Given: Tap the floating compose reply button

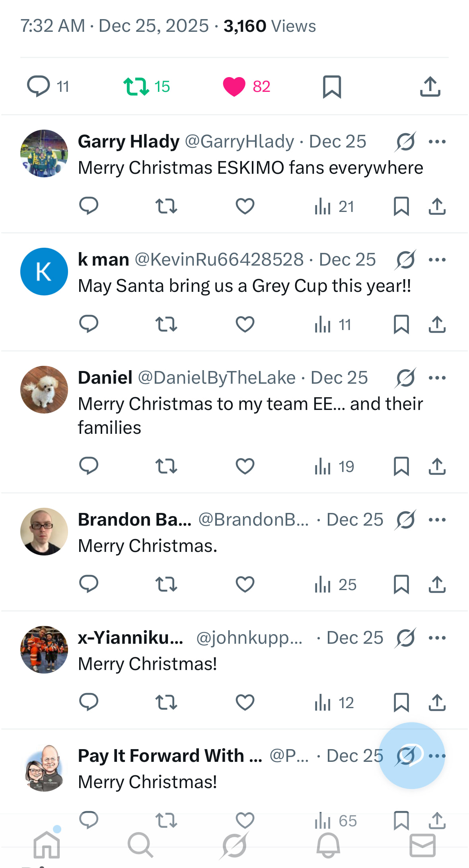Looking at the screenshot, I should pyautogui.click(x=412, y=755).
